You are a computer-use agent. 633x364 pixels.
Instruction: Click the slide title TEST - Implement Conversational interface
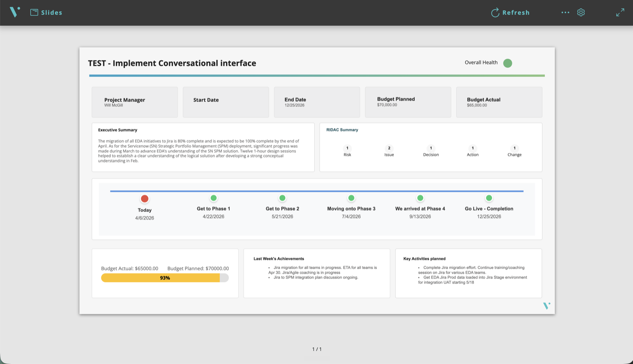(x=172, y=63)
